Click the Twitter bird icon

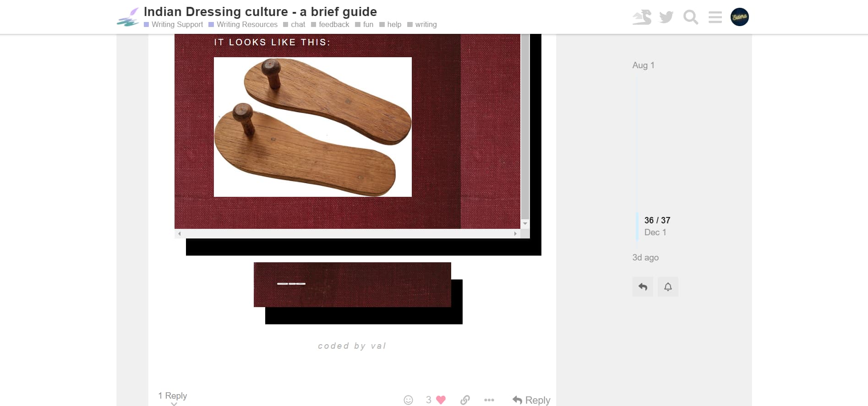tap(666, 17)
